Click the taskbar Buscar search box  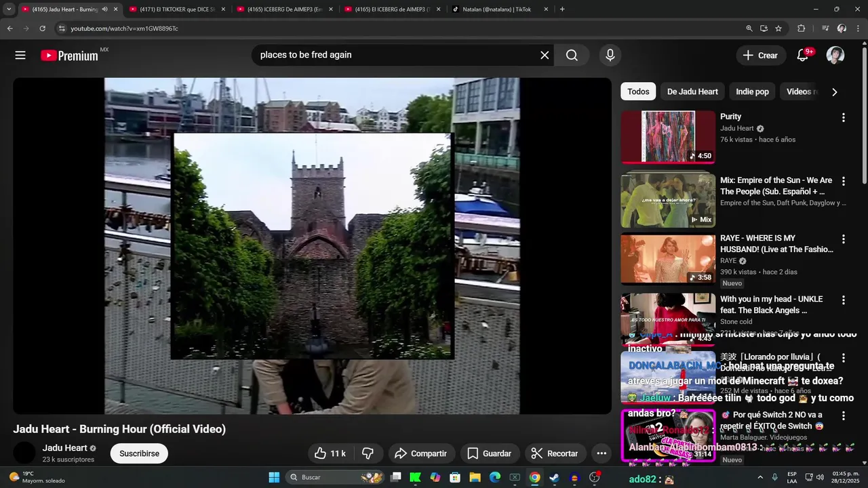point(336,477)
